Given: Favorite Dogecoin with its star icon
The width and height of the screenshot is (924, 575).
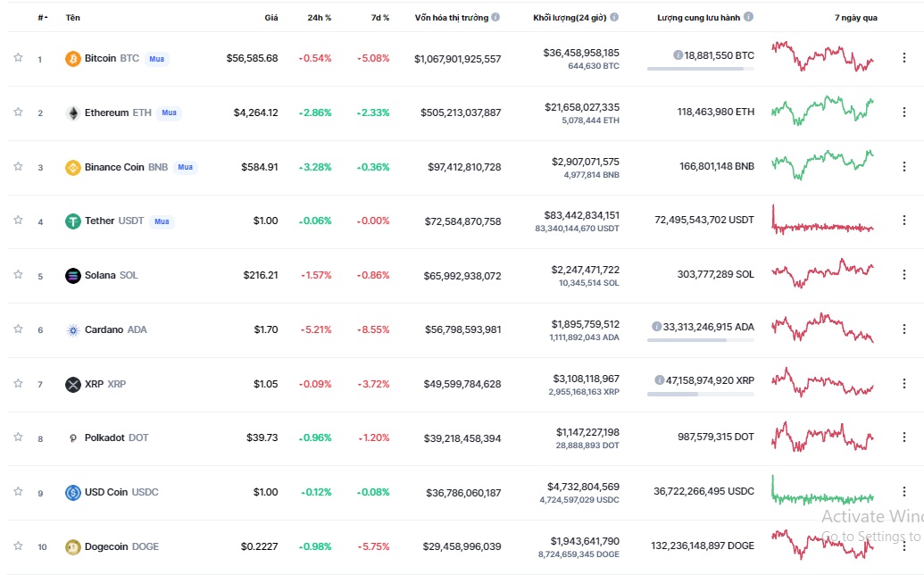Looking at the screenshot, I should (18, 546).
